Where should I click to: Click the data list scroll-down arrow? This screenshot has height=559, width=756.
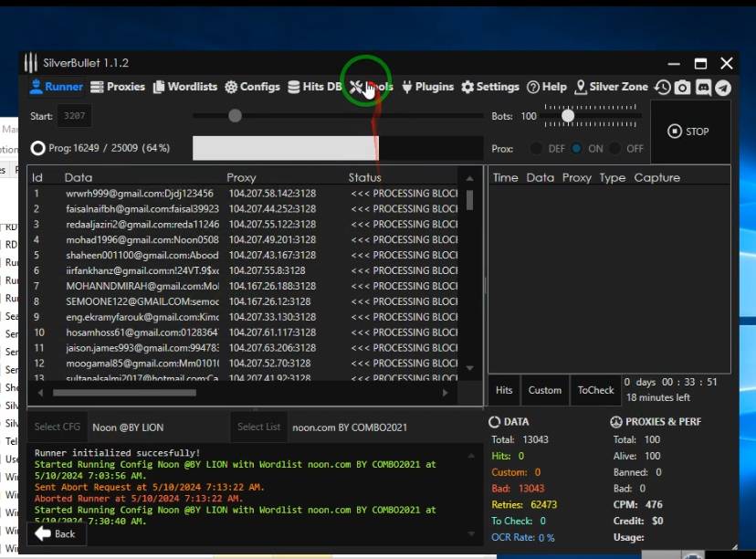[x=469, y=368]
